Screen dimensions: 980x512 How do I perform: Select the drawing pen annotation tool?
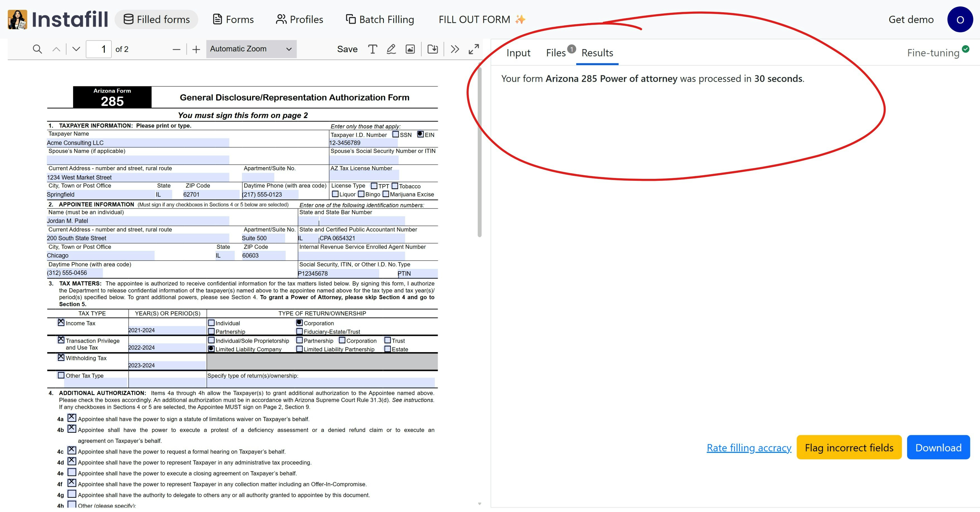pos(391,49)
